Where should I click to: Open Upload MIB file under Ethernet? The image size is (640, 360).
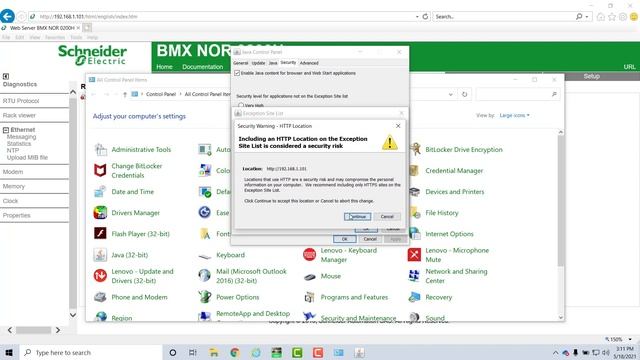pyautogui.click(x=27, y=158)
